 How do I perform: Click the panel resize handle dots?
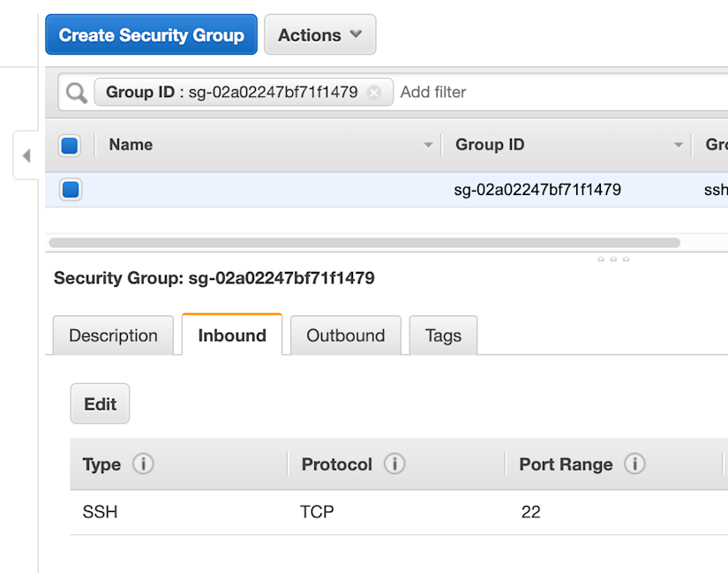pyautogui.click(x=613, y=260)
